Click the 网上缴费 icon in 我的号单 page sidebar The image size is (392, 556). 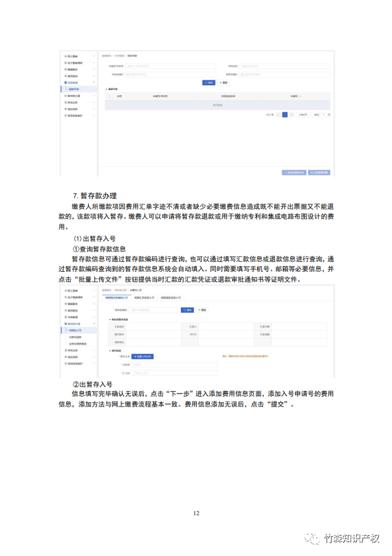(65, 56)
